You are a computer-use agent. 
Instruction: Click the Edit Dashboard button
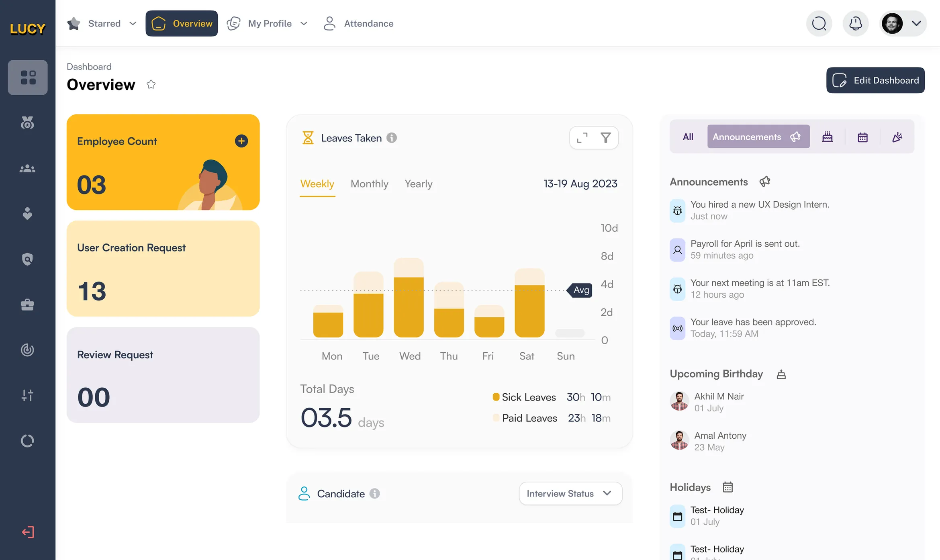pos(875,80)
